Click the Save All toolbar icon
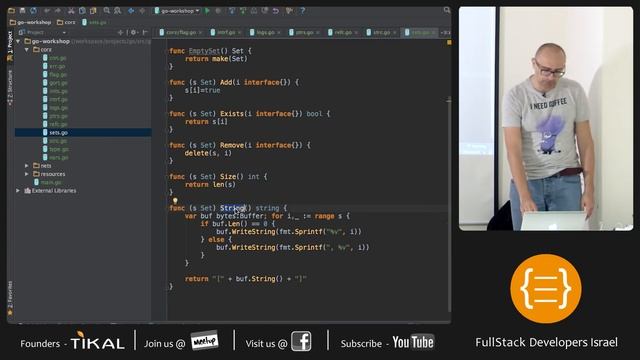This screenshot has width=640, height=360. [x=22, y=11]
